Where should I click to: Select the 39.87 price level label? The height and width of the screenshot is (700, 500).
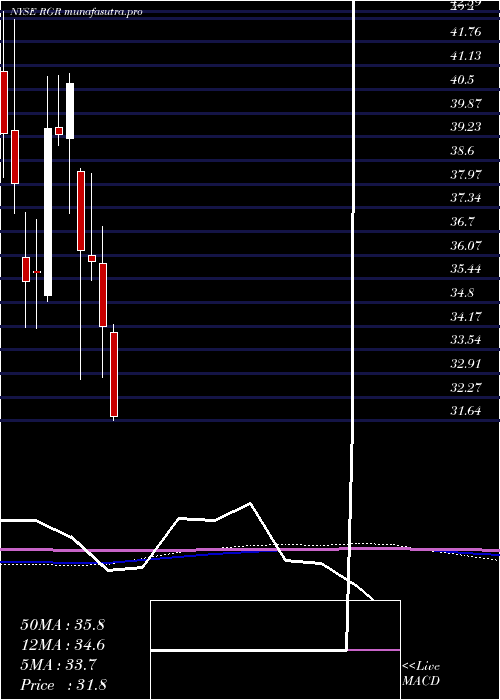pyautogui.click(x=466, y=103)
